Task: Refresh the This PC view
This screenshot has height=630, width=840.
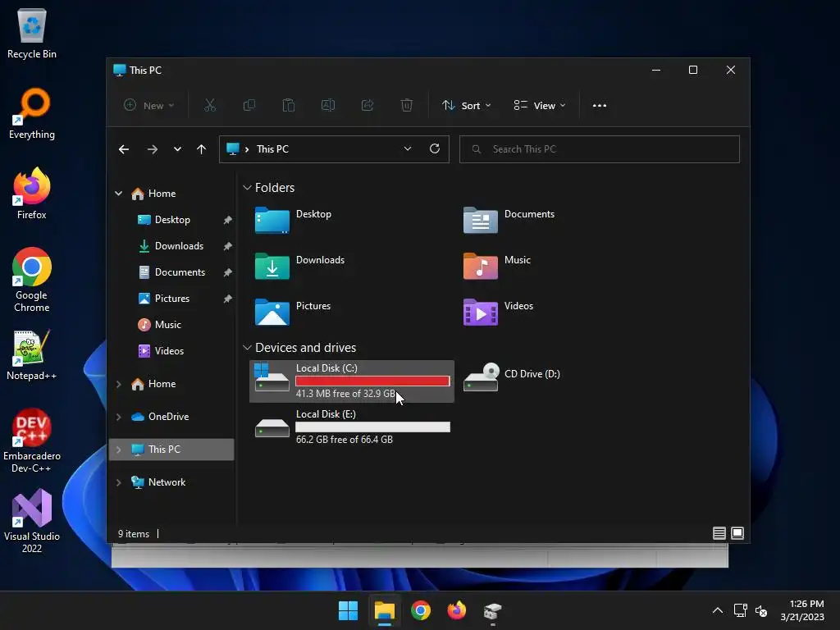Action: click(x=435, y=149)
